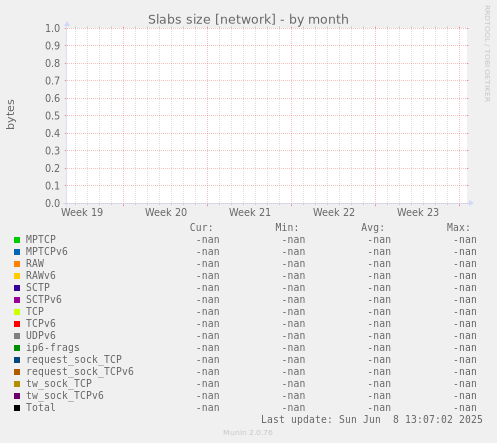Select the SCTPv6 legend label

pos(44,299)
